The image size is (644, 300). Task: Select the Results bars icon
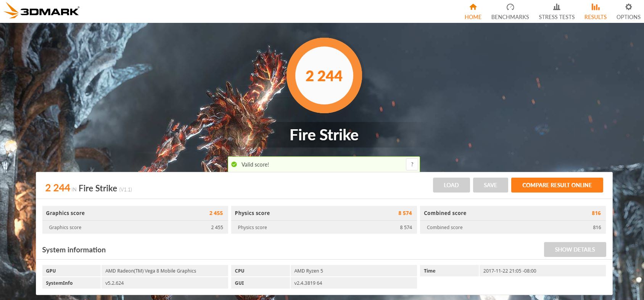coord(595,7)
